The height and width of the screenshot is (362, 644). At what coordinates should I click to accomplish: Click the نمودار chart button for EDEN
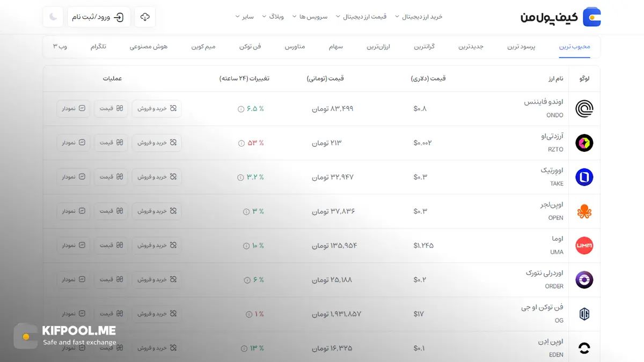(73, 348)
